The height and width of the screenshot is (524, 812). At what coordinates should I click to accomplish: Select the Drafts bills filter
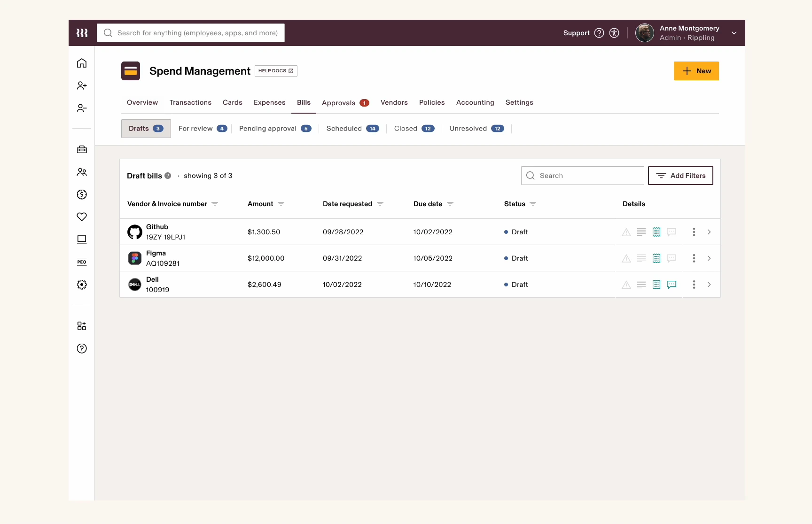(146, 129)
